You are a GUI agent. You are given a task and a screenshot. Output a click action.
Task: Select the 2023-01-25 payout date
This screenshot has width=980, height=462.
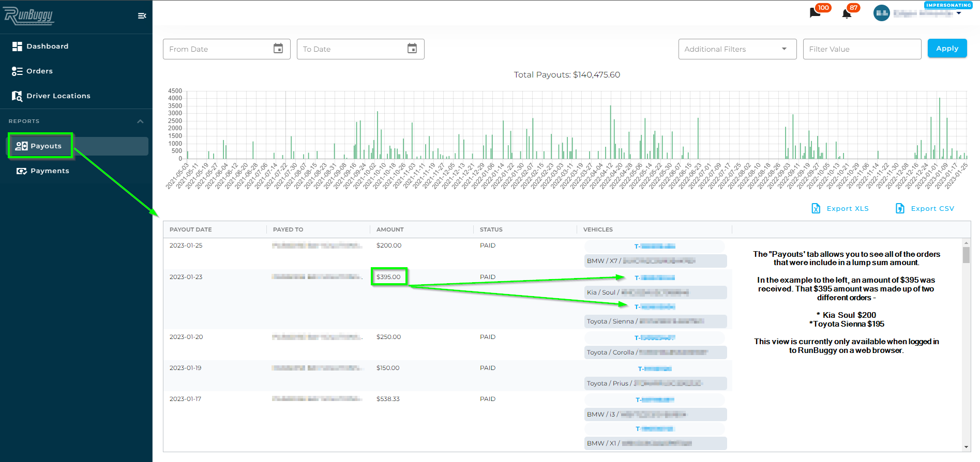tap(186, 245)
